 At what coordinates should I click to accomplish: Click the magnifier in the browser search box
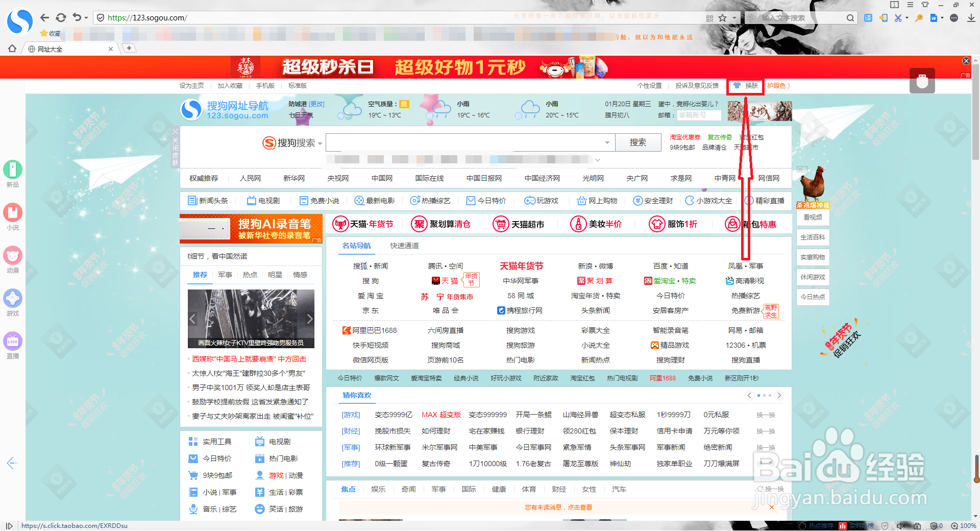tap(850, 18)
